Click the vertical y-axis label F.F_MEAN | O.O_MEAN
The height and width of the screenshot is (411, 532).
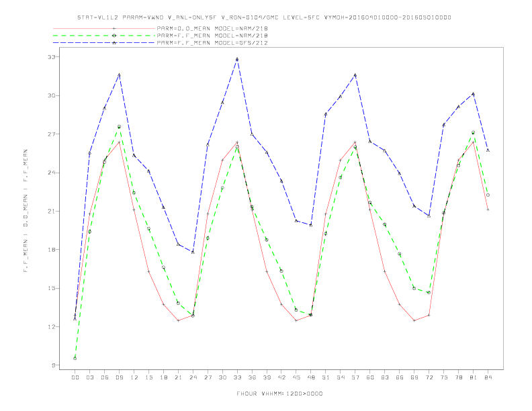point(26,211)
